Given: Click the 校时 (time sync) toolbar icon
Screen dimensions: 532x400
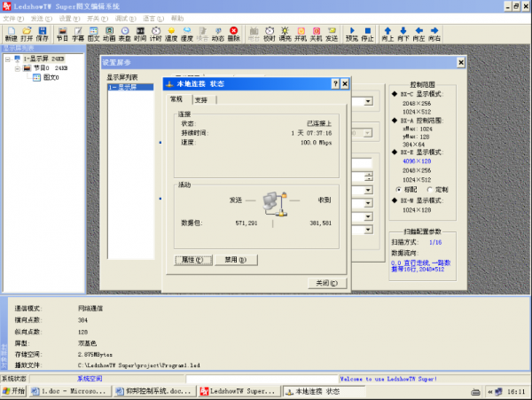Looking at the screenshot, I should [270, 35].
